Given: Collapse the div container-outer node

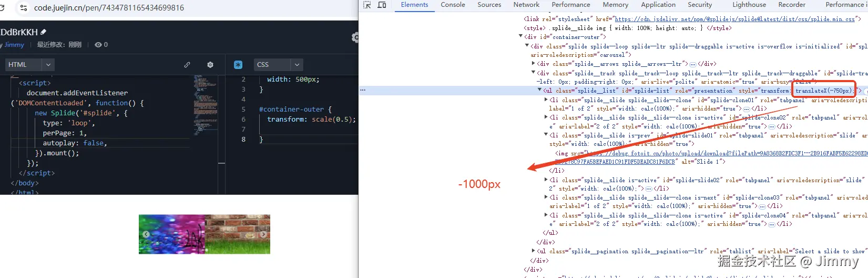Looking at the screenshot, I should click(x=521, y=36).
